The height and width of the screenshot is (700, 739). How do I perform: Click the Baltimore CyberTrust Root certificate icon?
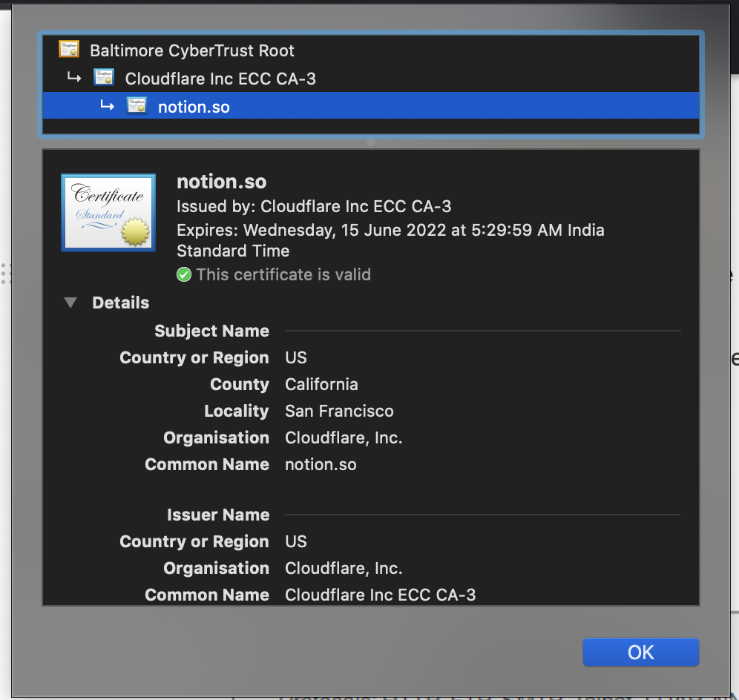[69, 49]
